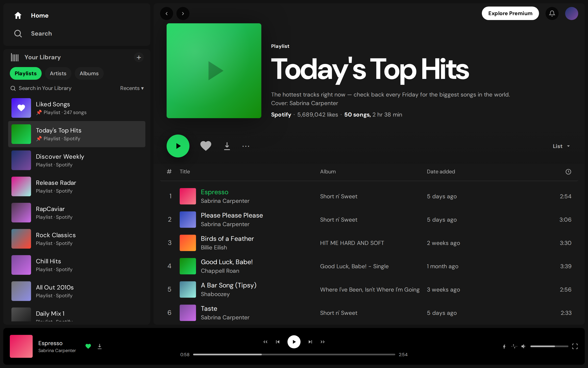Select the Birds of a Feather track
The width and height of the screenshot is (588, 368).
point(369,243)
